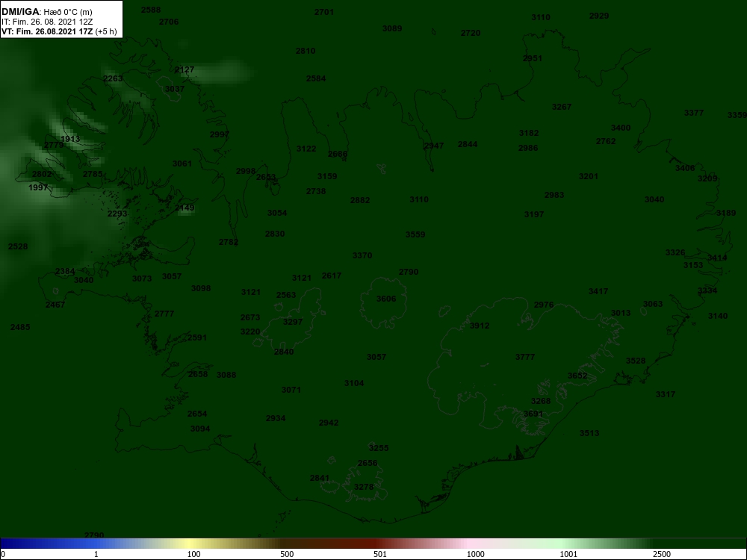The width and height of the screenshot is (747, 560).
Task: Select the 3559 height value
Action: tap(415, 234)
